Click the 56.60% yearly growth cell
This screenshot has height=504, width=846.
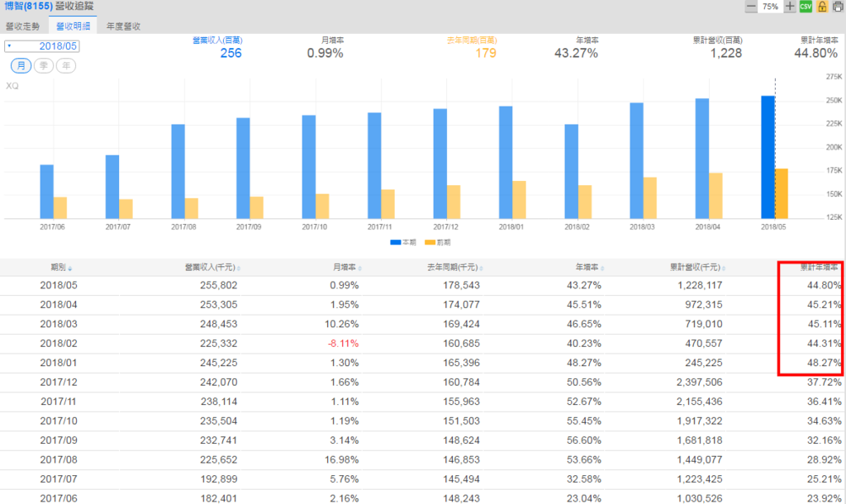584,441
